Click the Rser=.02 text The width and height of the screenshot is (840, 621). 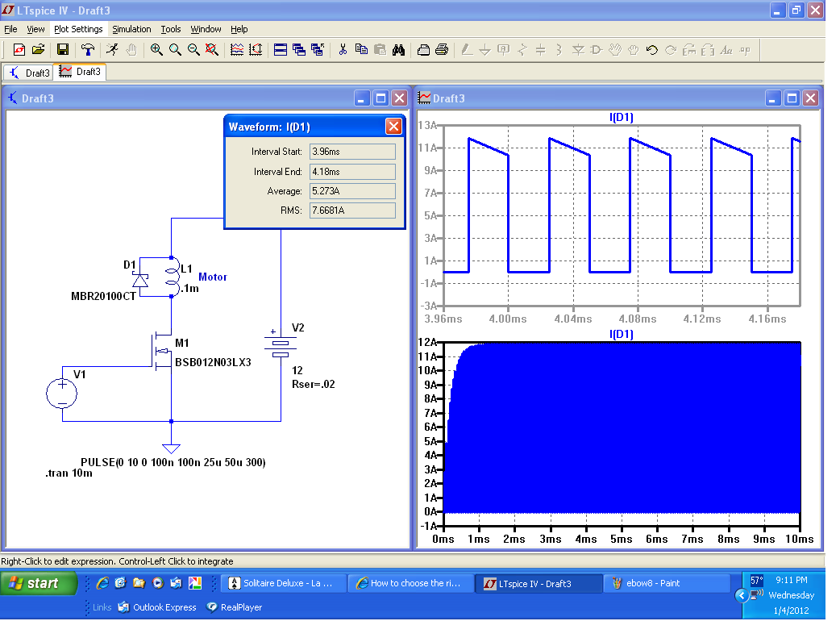314,384
